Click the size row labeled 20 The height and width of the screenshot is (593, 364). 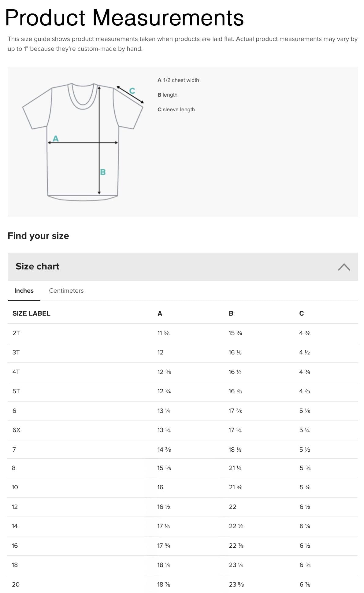(x=15, y=581)
